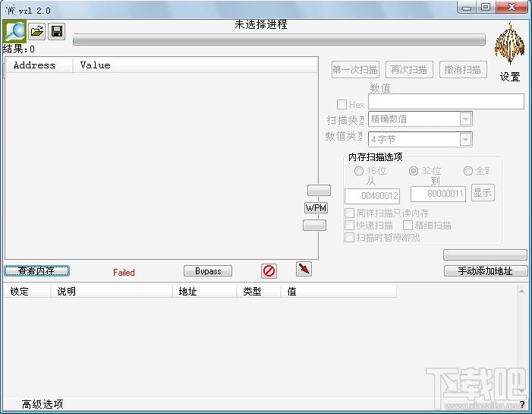
Task: Click the 结果:0 results count
Action: tap(19, 49)
